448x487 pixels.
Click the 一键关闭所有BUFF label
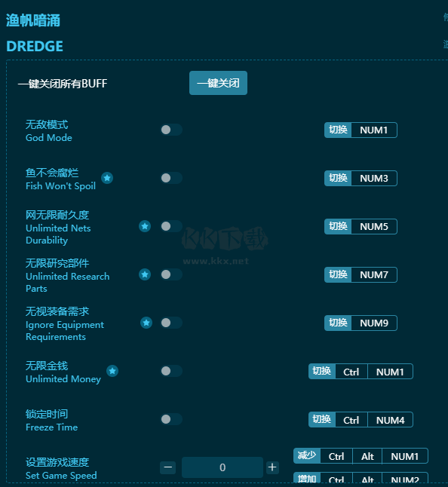coord(63,84)
